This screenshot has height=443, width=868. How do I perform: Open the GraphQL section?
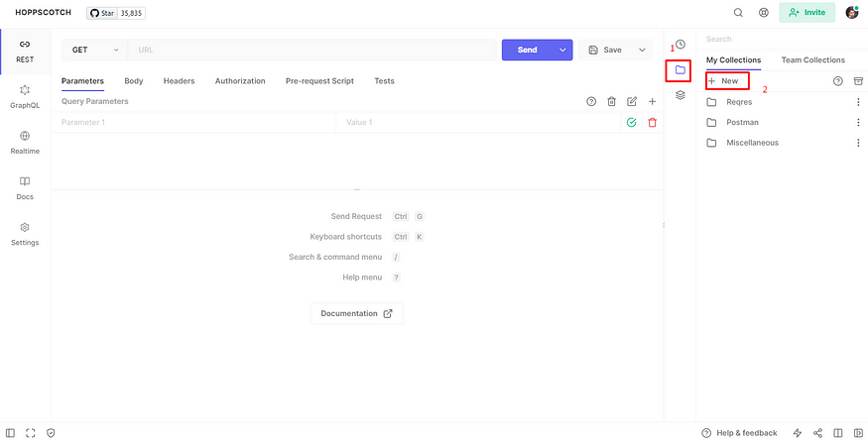coord(25,97)
